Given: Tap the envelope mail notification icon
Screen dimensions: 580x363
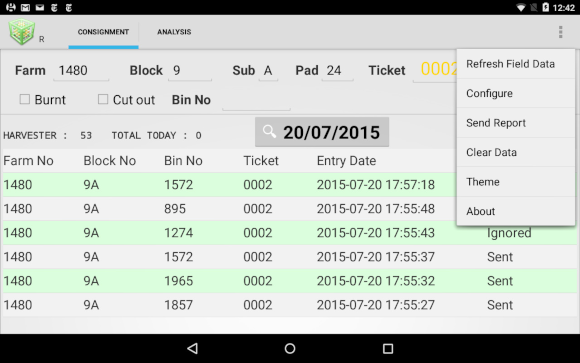Looking at the screenshot, I should click(x=40, y=7).
